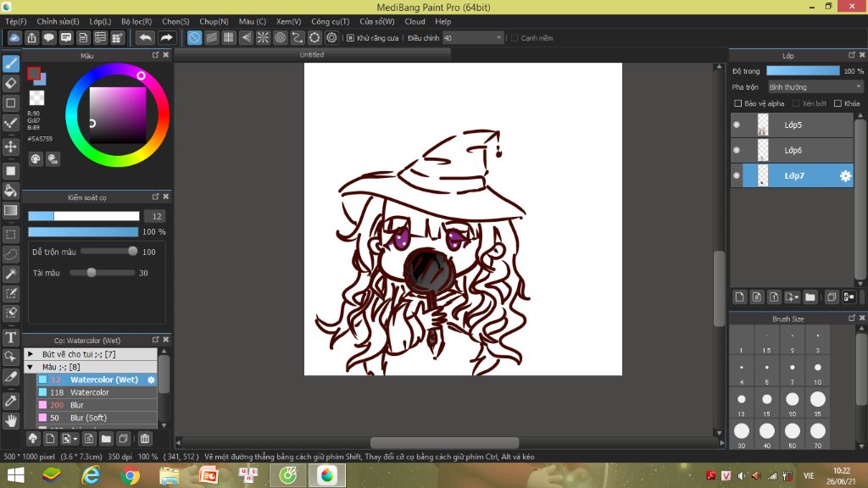Image resolution: width=868 pixels, height=488 pixels.
Task: Enable the parallel lines snap guide
Action: pos(211,37)
